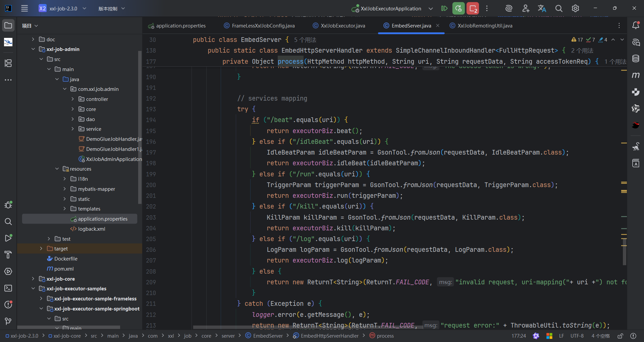Image resolution: width=644 pixels, height=342 pixels.
Task: Open the 项目 view dropdown
Action: tap(30, 26)
